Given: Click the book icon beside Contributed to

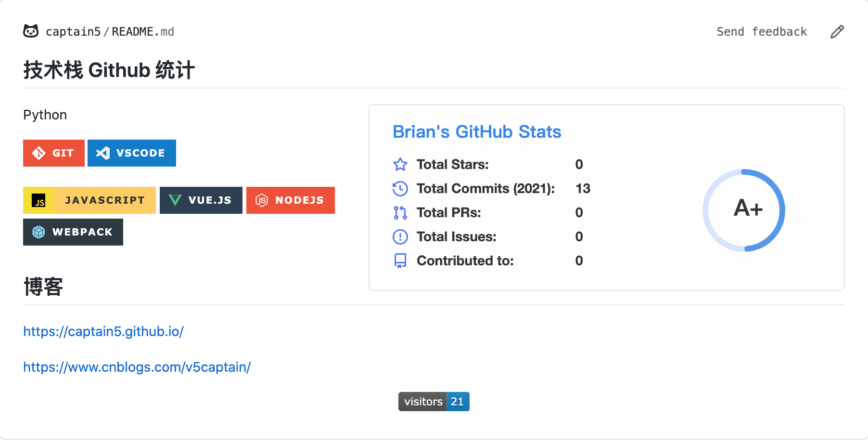Looking at the screenshot, I should 399,260.
